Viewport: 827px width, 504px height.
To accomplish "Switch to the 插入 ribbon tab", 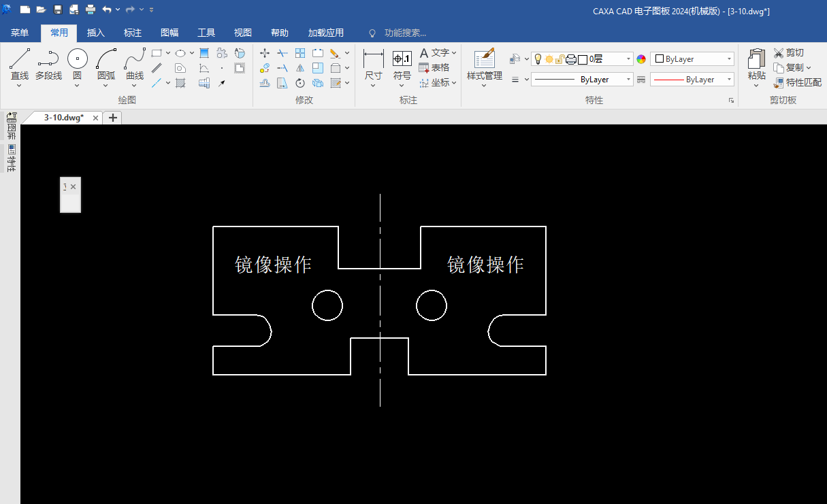I will [96, 33].
